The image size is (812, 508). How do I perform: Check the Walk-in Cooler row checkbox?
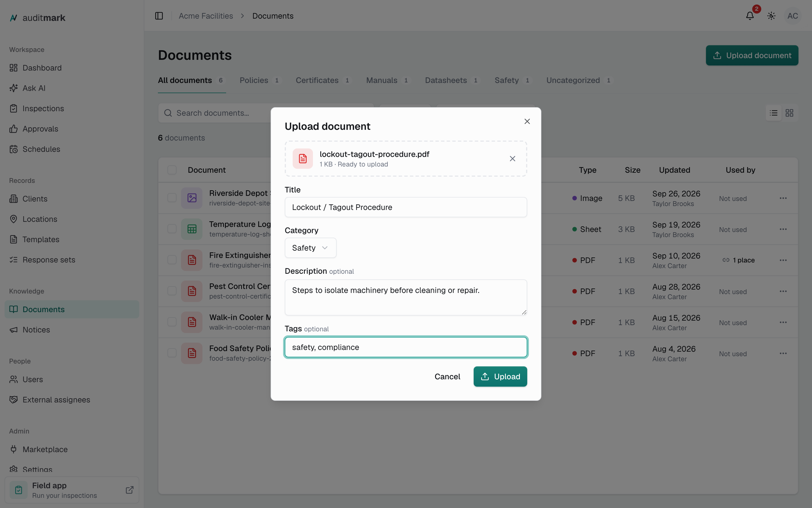(x=172, y=322)
